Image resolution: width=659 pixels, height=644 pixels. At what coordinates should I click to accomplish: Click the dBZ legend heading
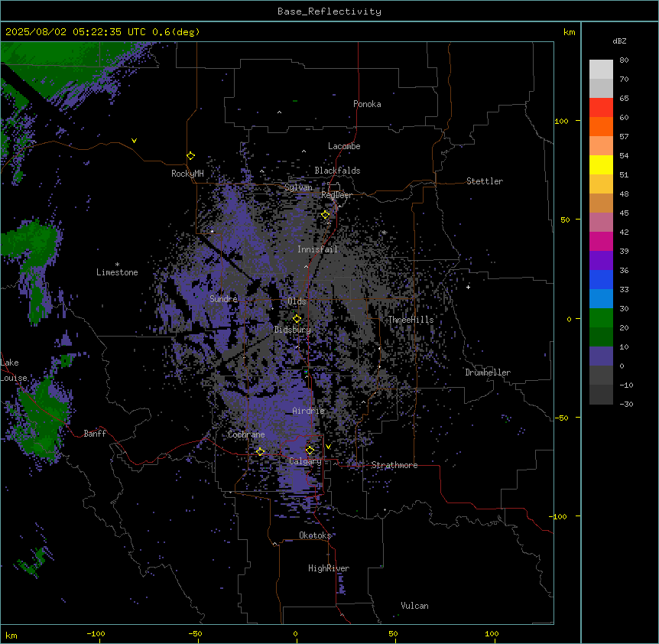point(619,41)
